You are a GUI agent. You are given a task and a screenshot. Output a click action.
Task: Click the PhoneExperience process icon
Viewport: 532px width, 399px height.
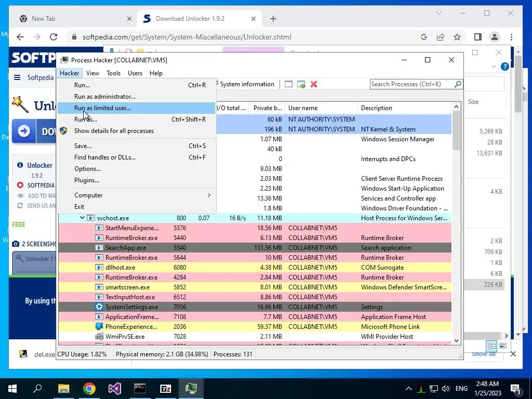click(x=99, y=326)
